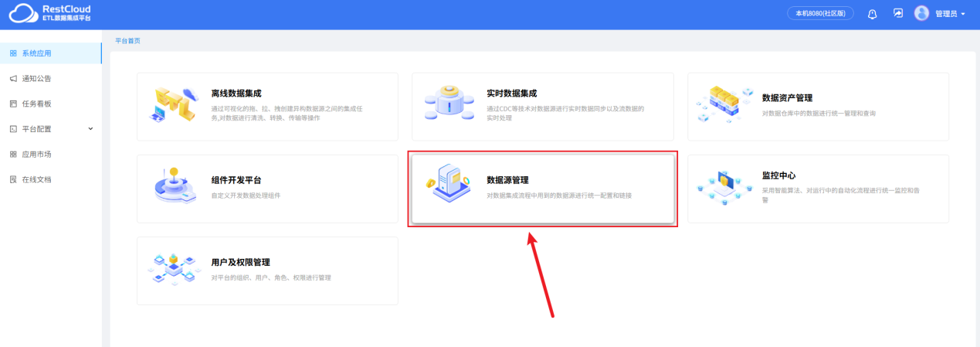Image resolution: width=980 pixels, height=347 pixels.
Task: Click 平台配置 sidebar icon
Action: click(13, 129)
